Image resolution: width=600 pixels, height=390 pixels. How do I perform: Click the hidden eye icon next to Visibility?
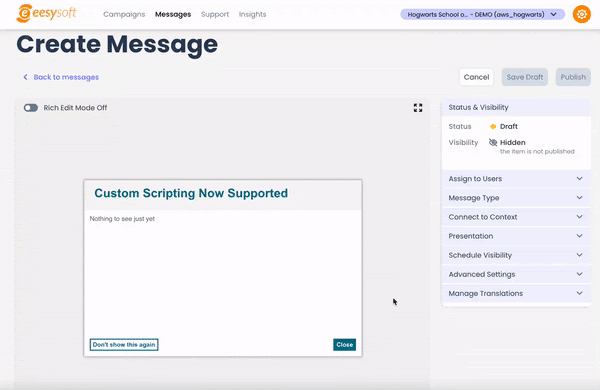[x=493, y=142]
